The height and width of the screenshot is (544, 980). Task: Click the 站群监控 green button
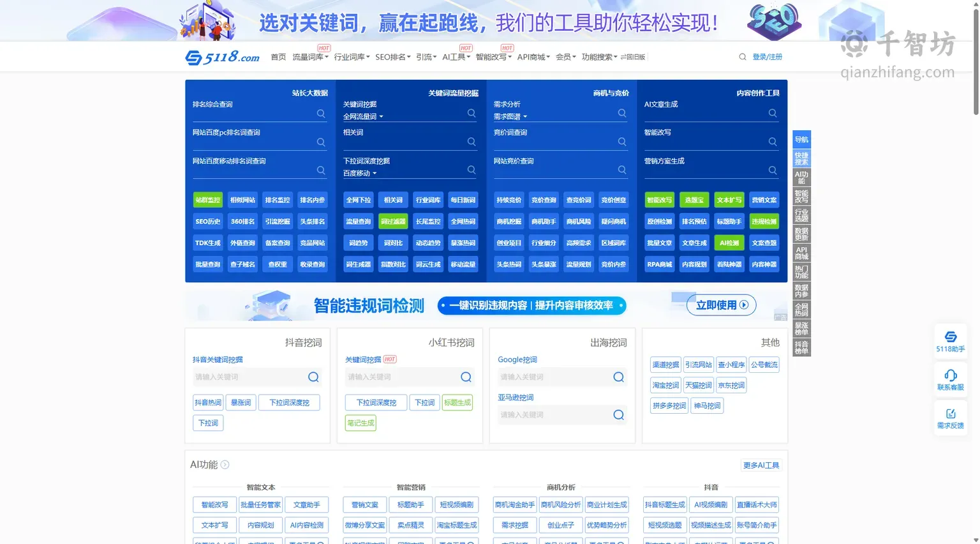pyautogui.click(x=208, y=200)
